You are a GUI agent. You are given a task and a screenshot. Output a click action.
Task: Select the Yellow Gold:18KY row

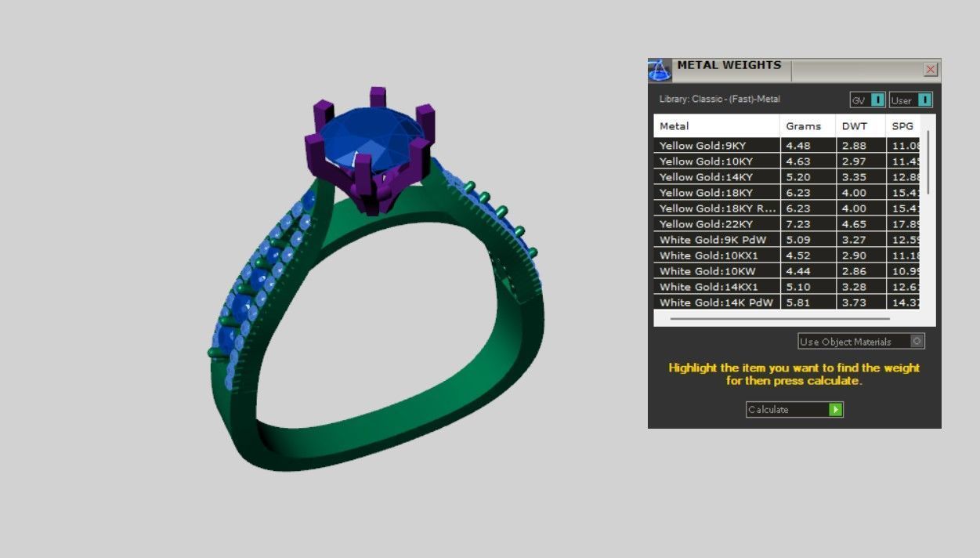pyautogui.click(x=787, y=193)
